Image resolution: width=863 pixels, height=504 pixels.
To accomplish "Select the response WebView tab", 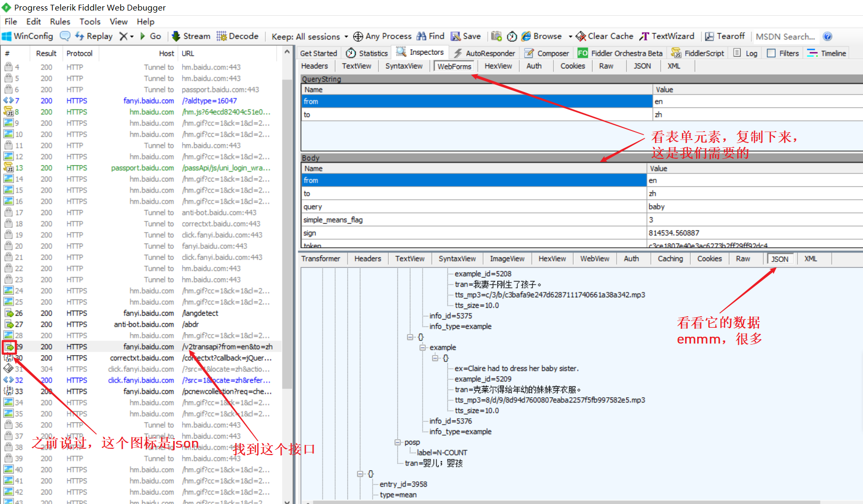I will [595, 258].
